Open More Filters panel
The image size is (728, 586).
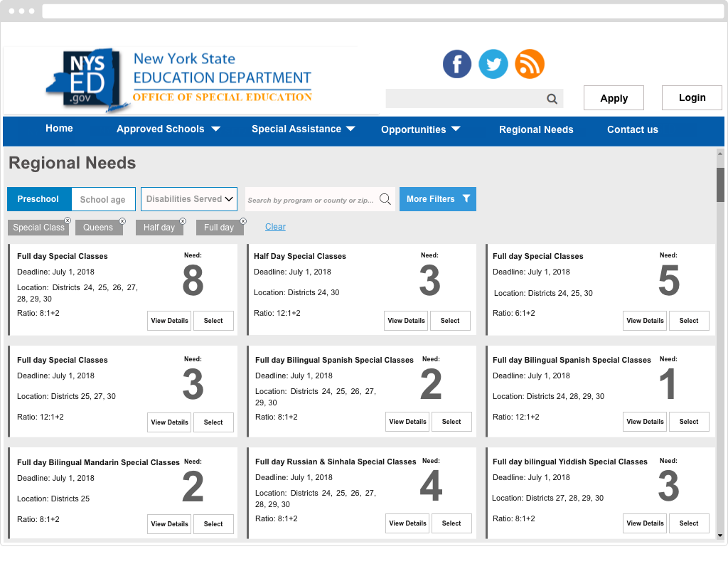click(x=437, y=199)
